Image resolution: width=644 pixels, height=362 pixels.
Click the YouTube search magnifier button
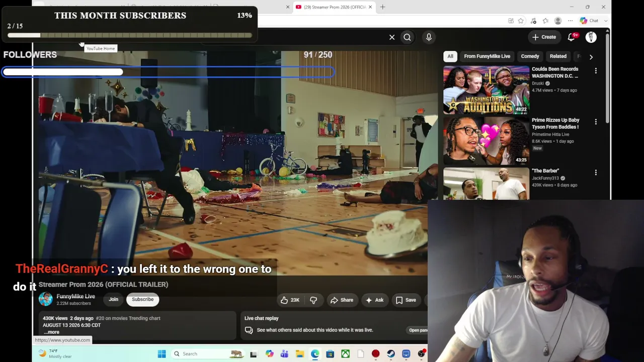coord(407,37)
